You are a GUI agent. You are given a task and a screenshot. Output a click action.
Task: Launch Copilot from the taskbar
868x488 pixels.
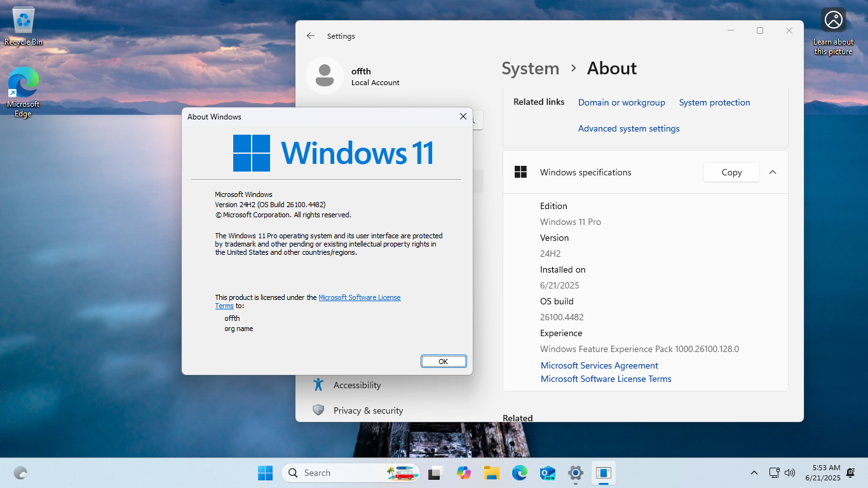pos(464,473)
